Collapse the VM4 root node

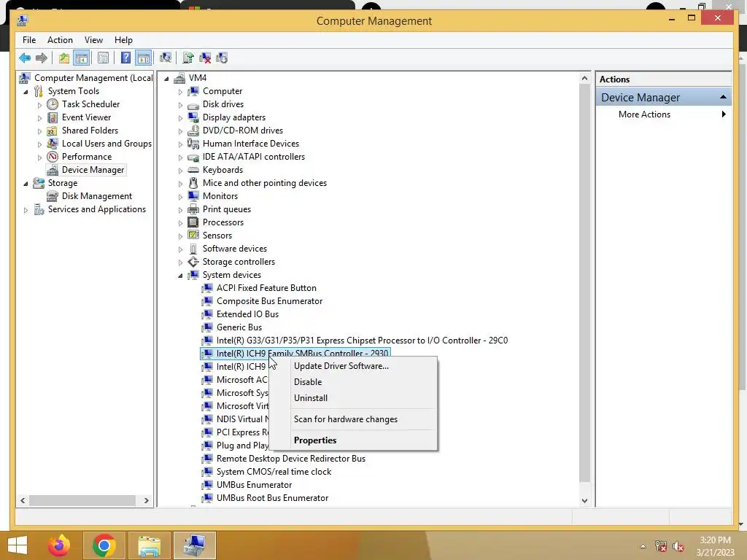(167, 78)
